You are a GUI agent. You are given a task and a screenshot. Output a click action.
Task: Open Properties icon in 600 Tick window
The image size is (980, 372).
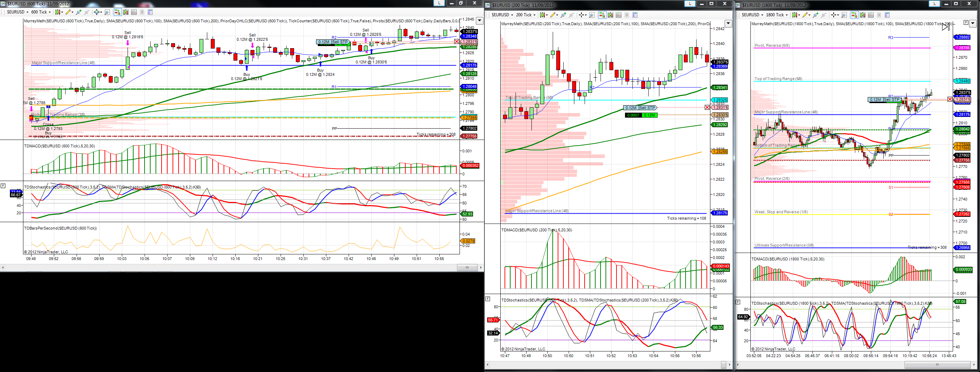pos(150,12)
